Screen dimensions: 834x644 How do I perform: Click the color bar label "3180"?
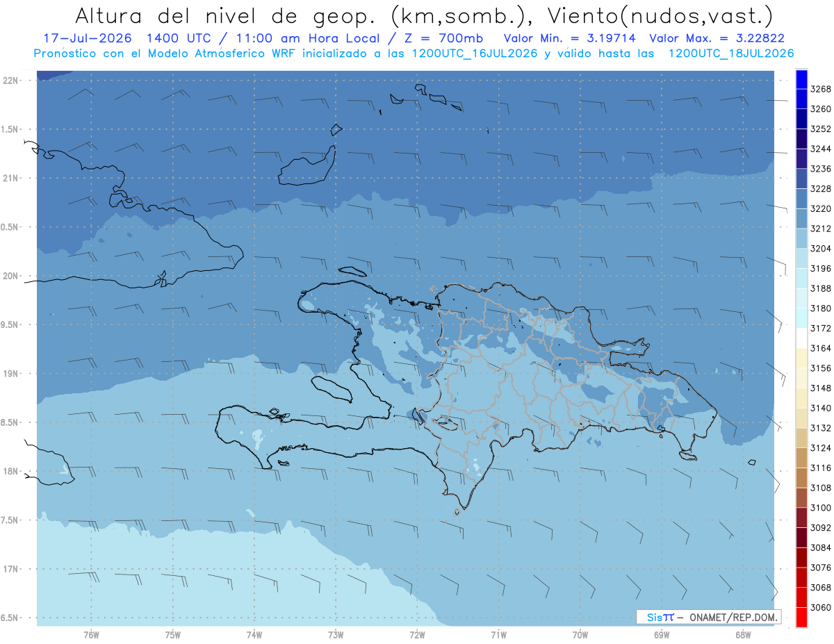[x=821, y=308]
